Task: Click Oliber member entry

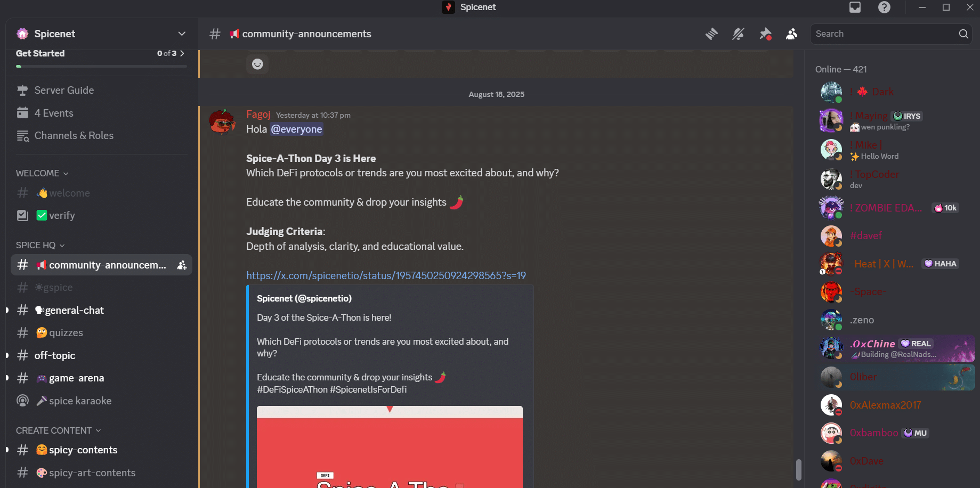Action: tap(896, 377)
